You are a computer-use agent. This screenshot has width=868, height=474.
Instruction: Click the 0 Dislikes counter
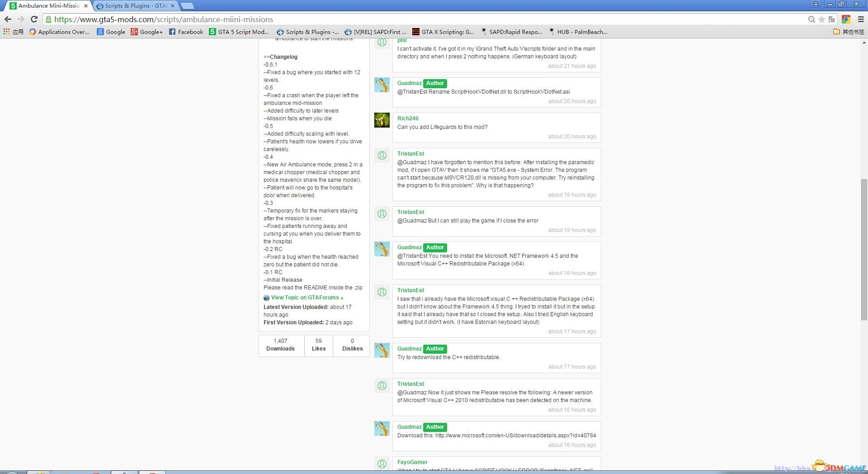click(x=352, y=345)
